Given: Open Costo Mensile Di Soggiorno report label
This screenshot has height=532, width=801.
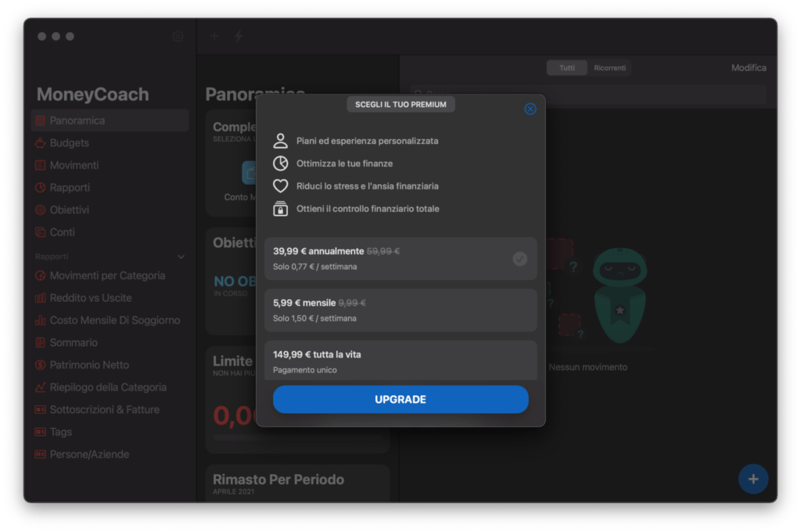Looking at the screenshot, I should tap(115, 321).
